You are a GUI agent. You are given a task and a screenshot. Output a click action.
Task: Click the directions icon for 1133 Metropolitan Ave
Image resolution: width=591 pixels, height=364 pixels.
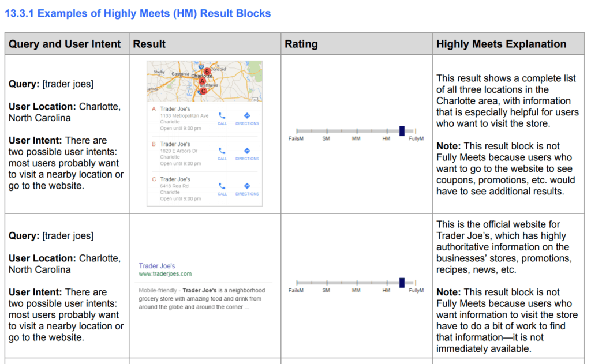[247, 116]
